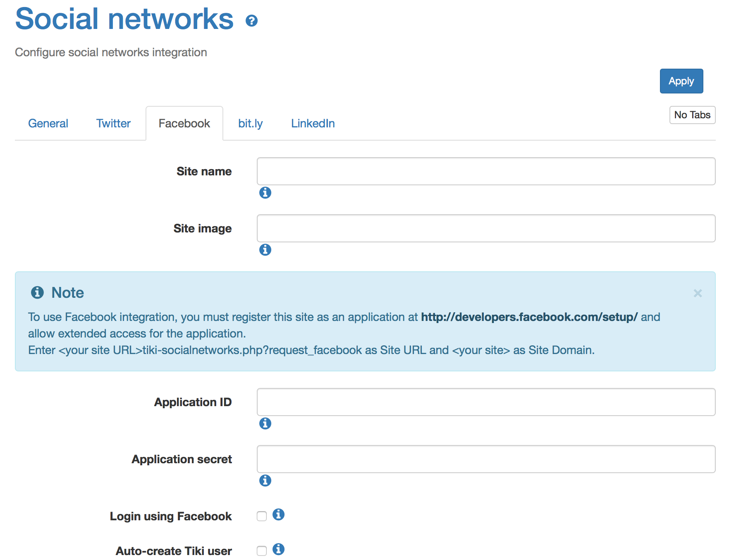Open the help icon beside Social networks heading
The height and width of the screenshot is (560, 729).
coord(251,21)
